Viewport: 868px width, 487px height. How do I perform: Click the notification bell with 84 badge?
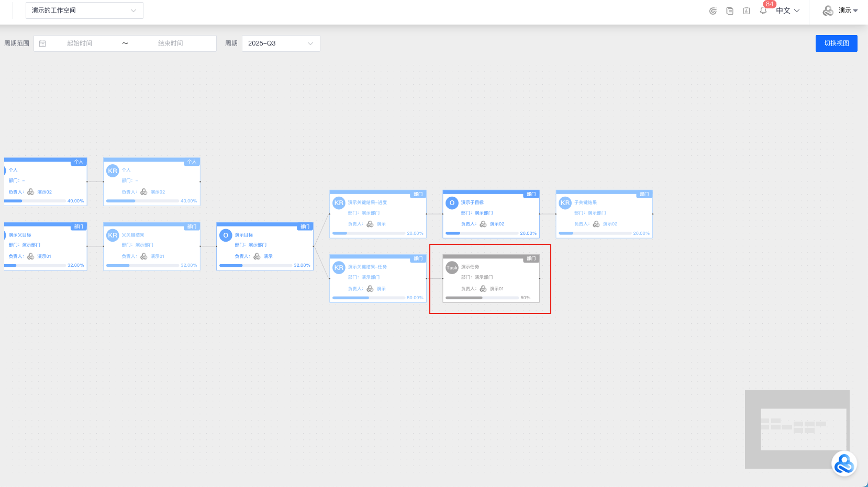tap(763, 10)
